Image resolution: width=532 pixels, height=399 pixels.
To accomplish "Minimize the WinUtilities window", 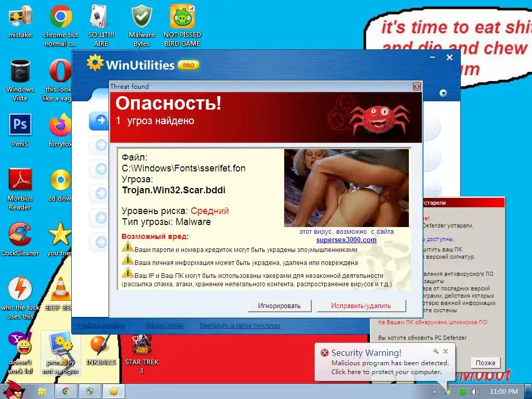I will [x=433, y=57].
